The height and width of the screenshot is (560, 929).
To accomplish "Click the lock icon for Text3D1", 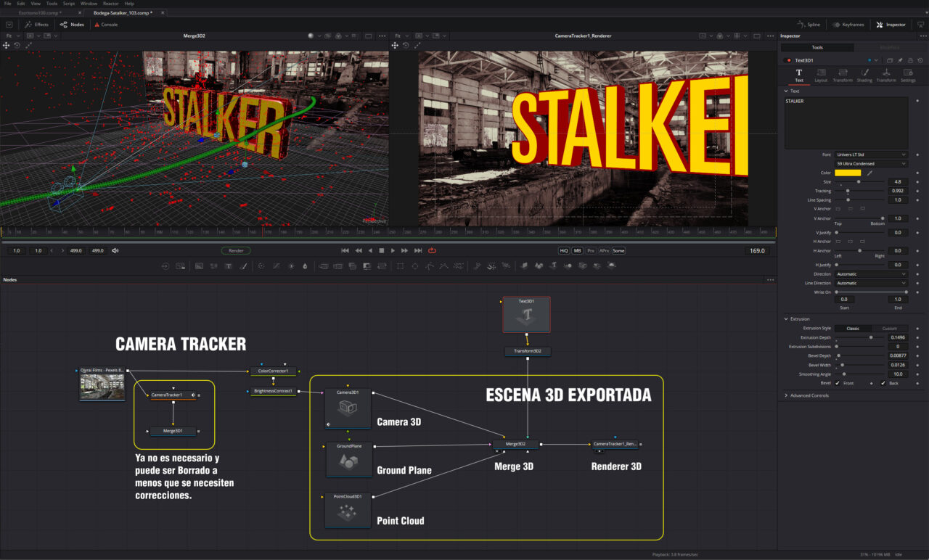I will [910, 60].
